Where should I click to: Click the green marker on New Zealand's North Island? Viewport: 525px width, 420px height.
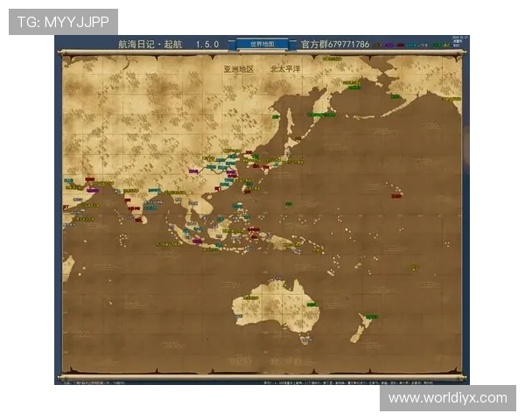(x=372, y=317)
